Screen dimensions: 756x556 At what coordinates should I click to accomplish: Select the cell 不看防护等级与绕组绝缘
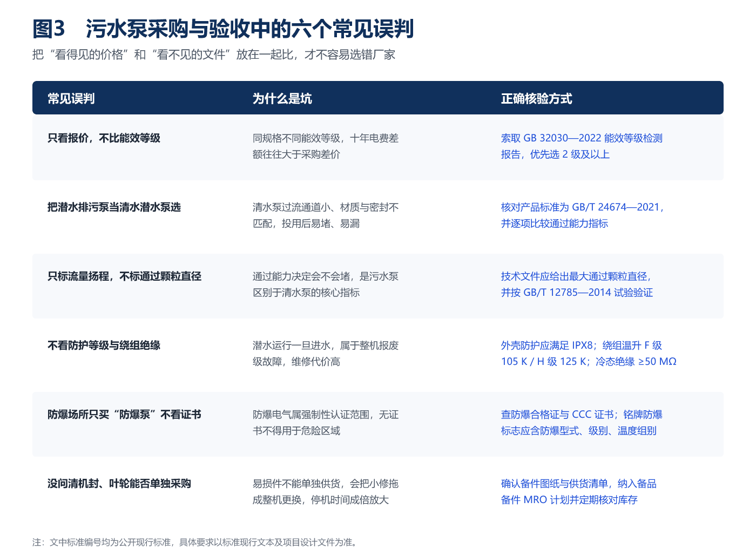(x=104, y=345)
